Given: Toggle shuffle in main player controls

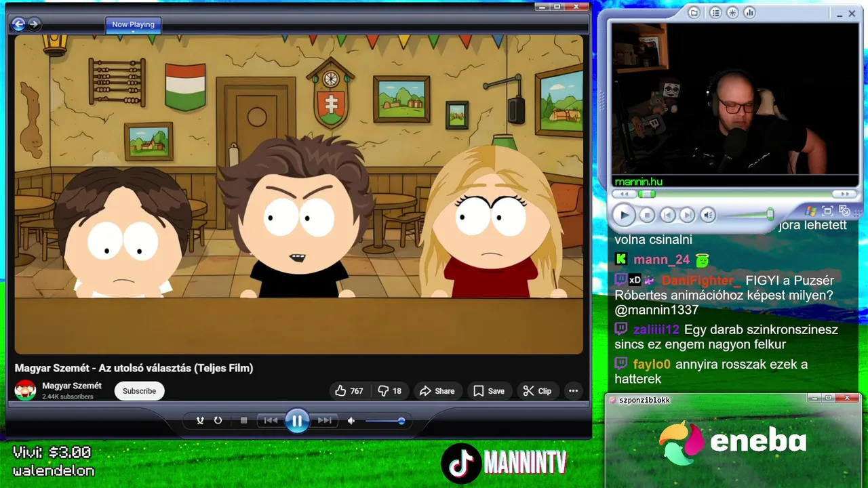Looking at the screenshot, I should click(x=200, y=420).
